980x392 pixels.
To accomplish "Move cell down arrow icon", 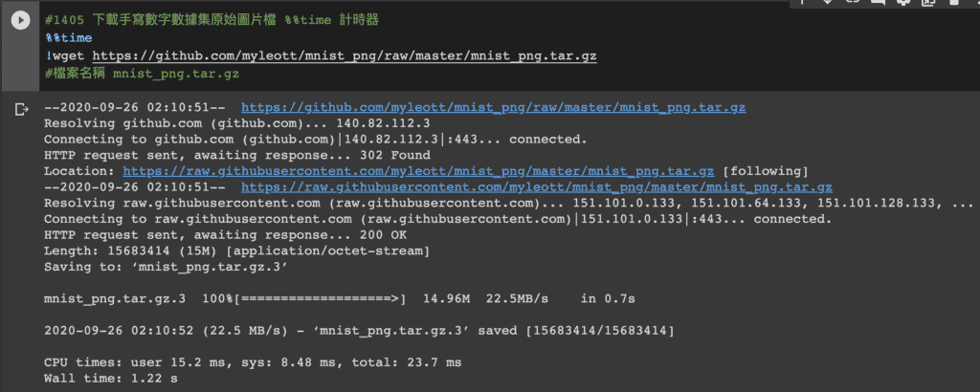I will 828,2.
